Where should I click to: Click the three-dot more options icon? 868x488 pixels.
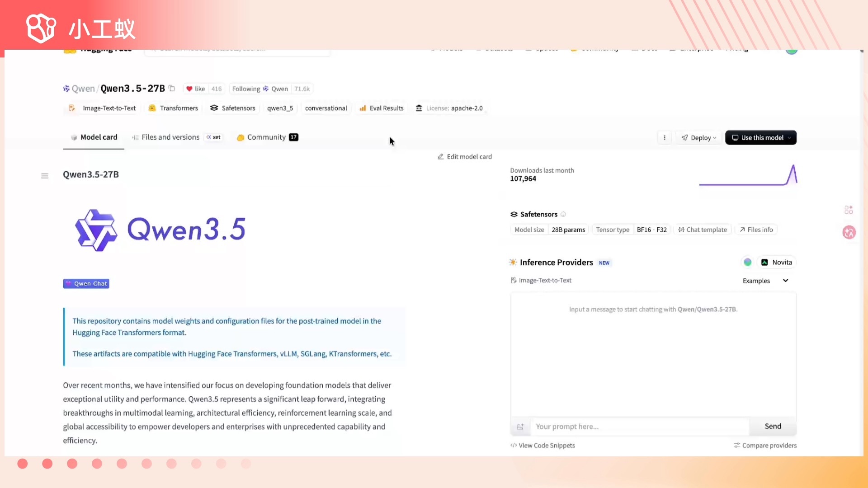(x=664, y=138)
